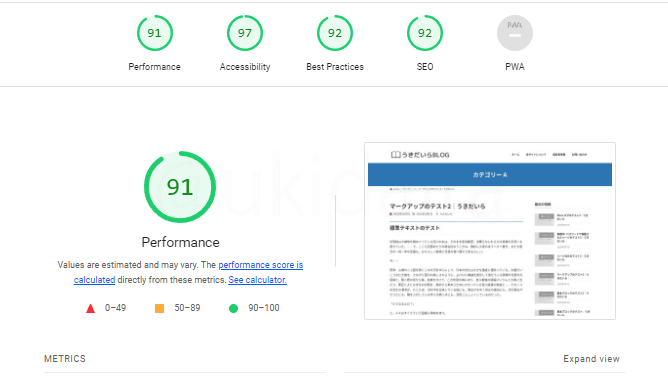Jump to the Best Practices category label
Viewport: 668px width, 376px height.
pyautogui.click(x=335, y=67)
